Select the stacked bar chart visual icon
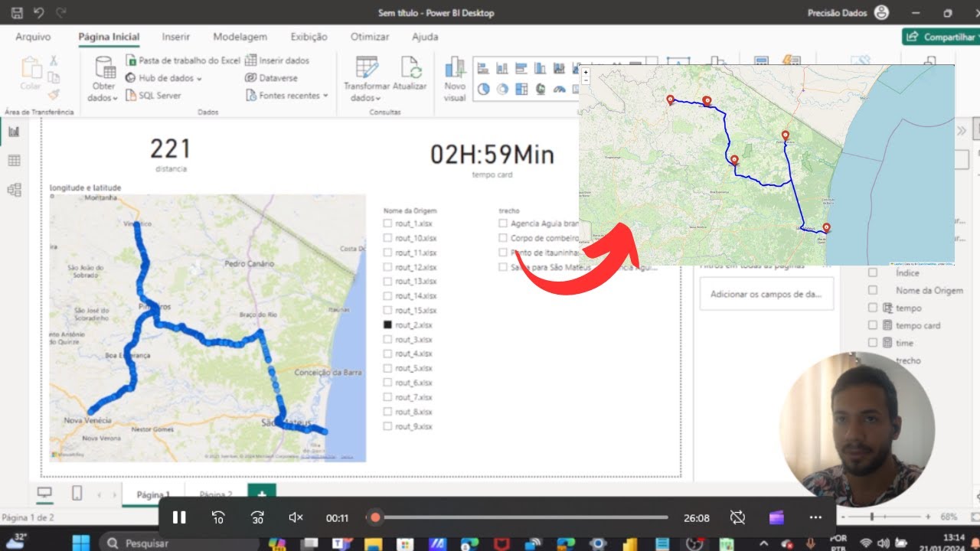 point(483,68)
